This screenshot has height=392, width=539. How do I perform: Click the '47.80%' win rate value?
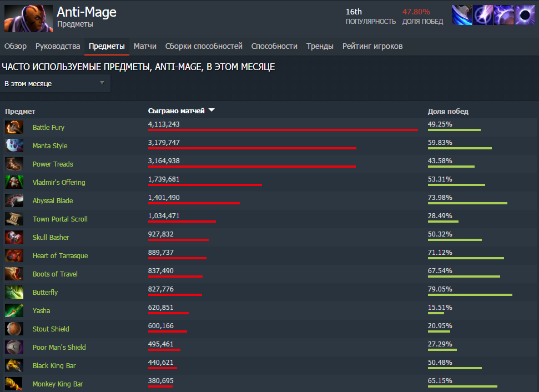pyautogui.click(x=416, y=12)
